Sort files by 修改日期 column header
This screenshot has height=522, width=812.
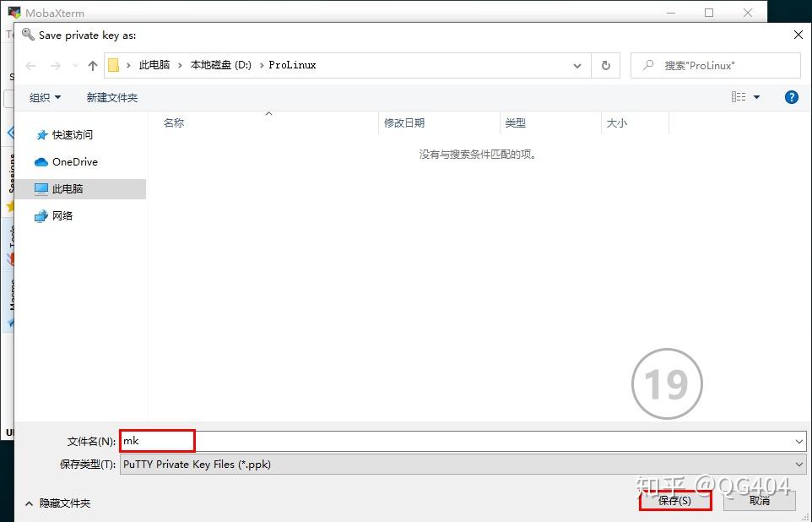pos(404,123)
